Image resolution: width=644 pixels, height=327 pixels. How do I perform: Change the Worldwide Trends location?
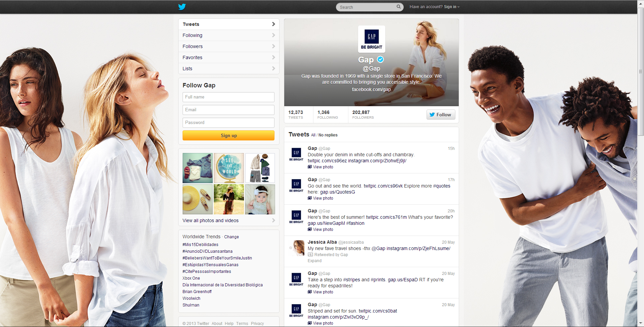tap(232, 237)
